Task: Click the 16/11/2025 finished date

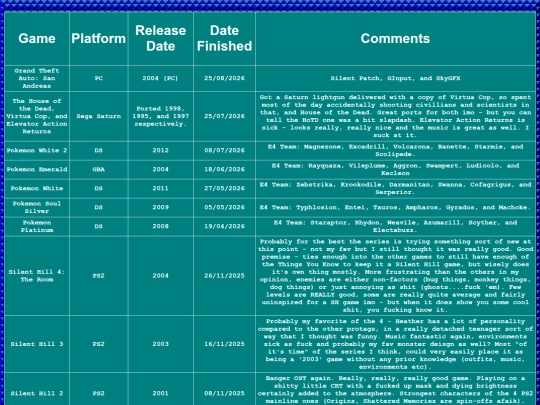Action: tap(224, 344)
